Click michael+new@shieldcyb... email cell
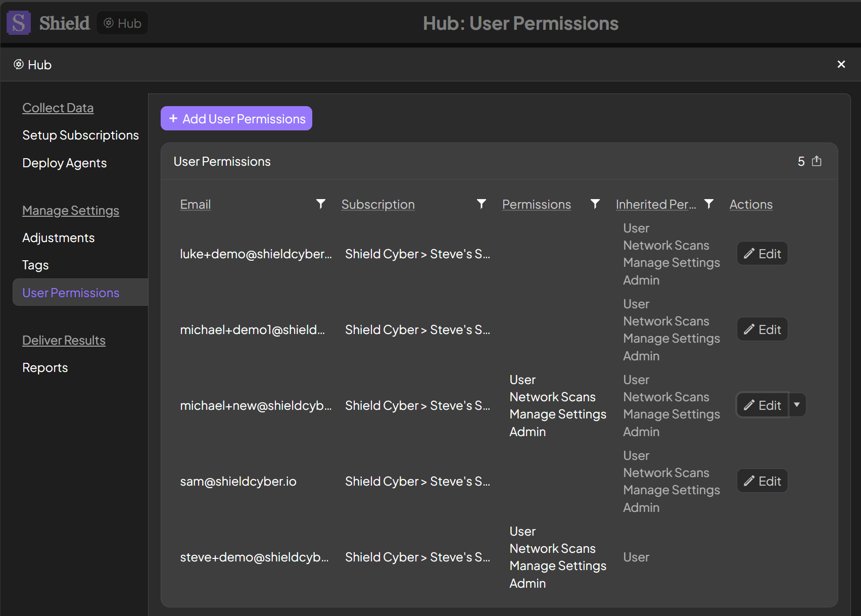This screenshot has height=616, width=861. 256,405
